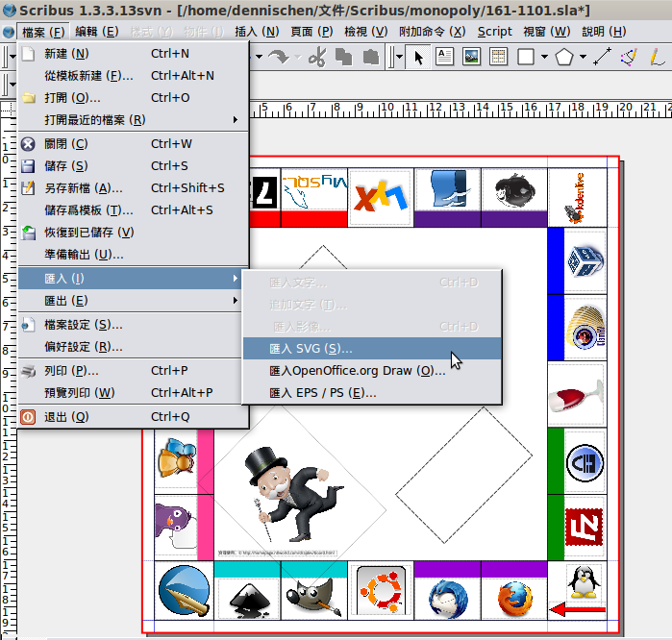
Task: Choose 關閉 (C) menu entry
Action: tap(133, 144)
